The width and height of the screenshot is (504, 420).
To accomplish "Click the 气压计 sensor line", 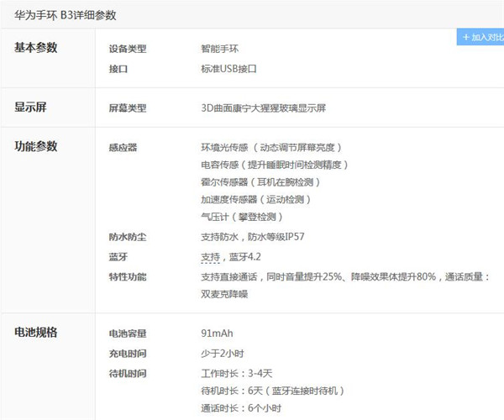I will point(242,217).
